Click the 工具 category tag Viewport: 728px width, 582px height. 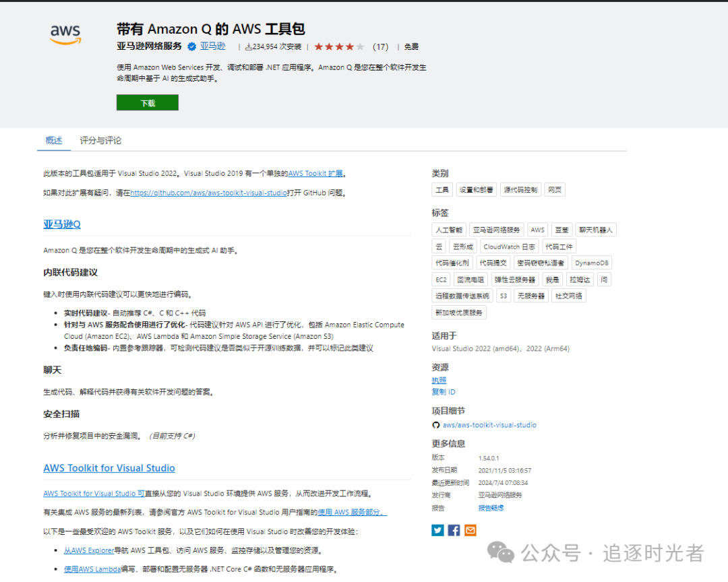(442, 189)
